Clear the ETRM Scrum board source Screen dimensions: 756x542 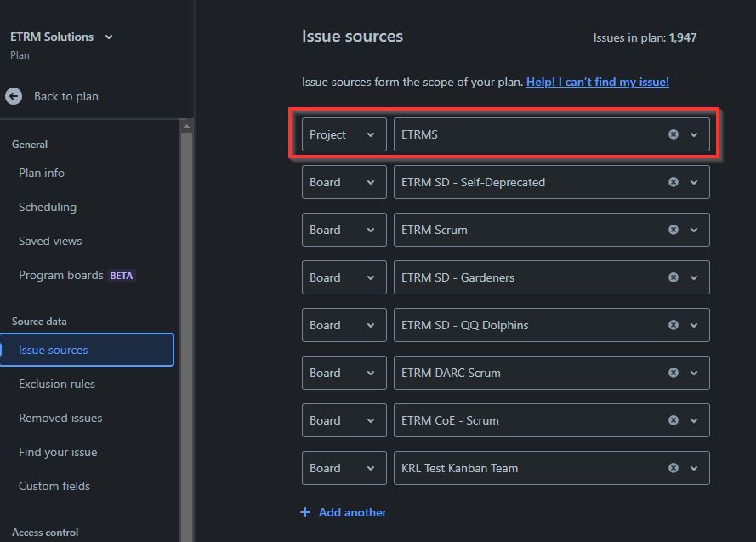click(x=674, y=230)
